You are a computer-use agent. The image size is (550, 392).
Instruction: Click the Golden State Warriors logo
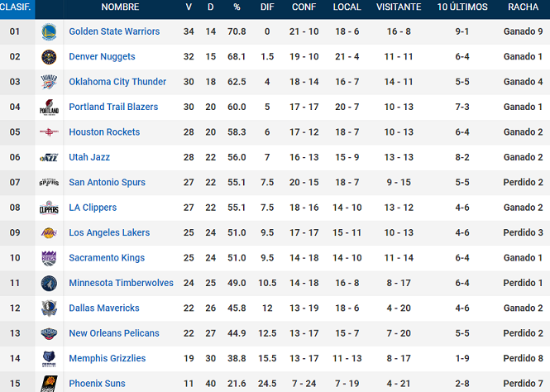click(x=49, y=32)
